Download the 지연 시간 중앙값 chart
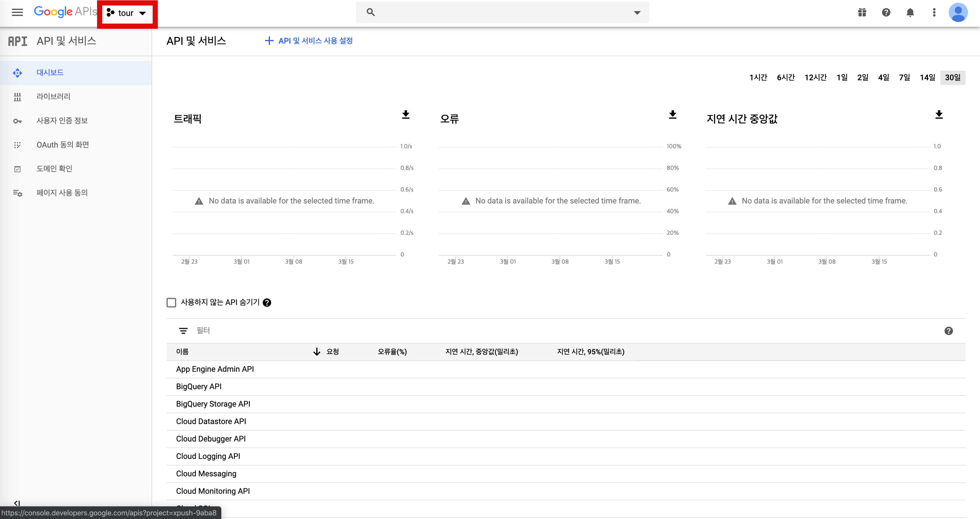Viewport: 980px width, 519px height. tap(939, 114)
